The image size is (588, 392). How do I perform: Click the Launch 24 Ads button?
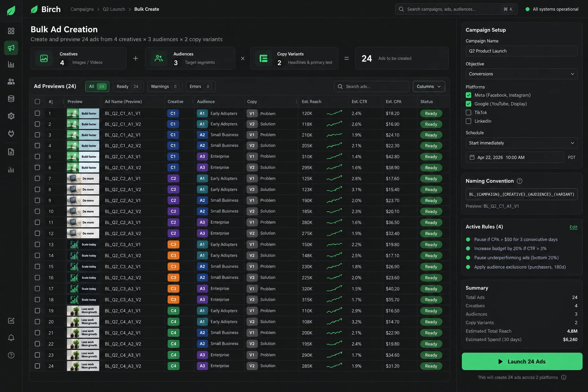coord(522,361)
